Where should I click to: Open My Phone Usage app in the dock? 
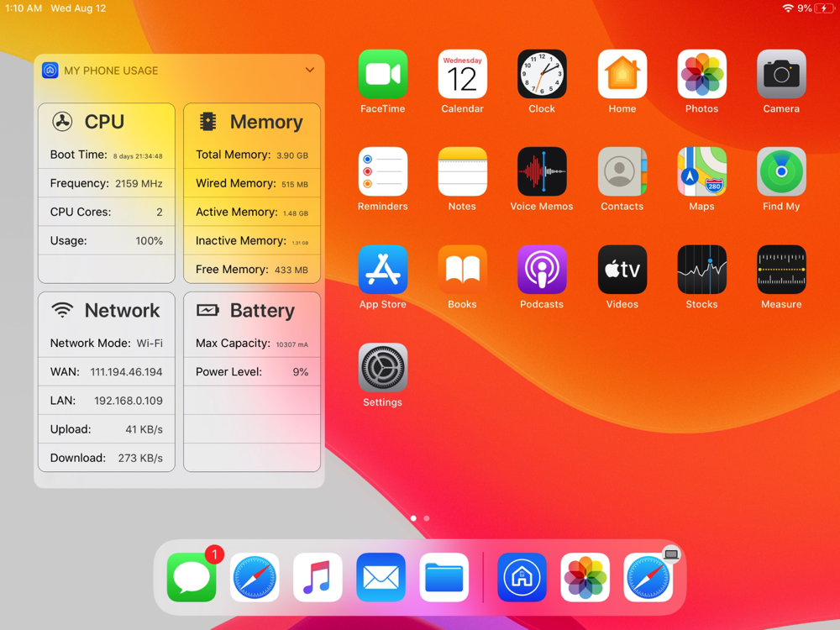(522, 578)
